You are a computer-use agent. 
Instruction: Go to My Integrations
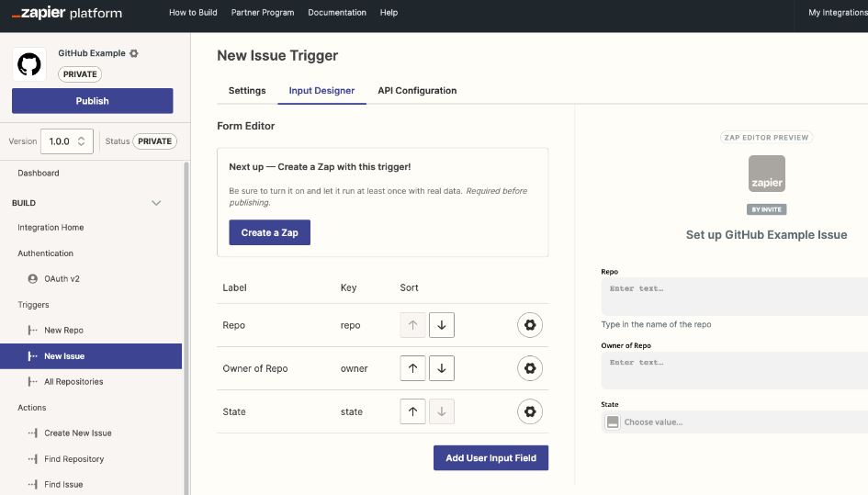pyautogui.click(x=838, y=12)
